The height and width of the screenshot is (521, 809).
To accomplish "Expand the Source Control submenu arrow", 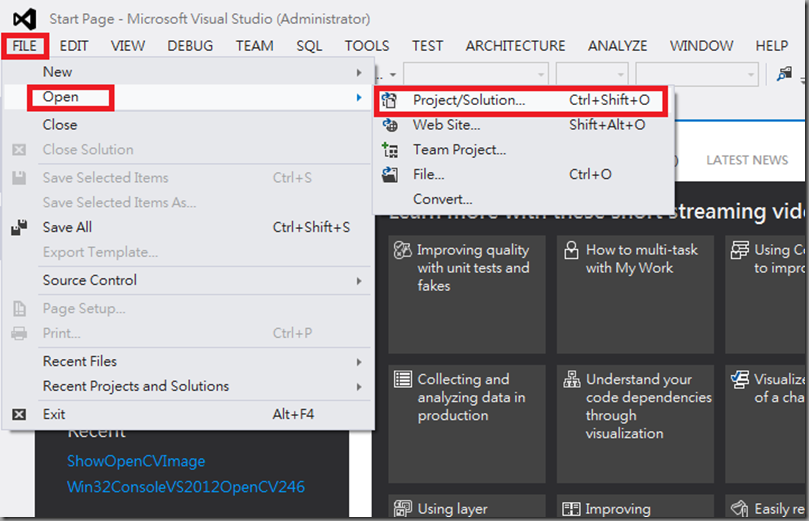I will click(x=359, y=281).
